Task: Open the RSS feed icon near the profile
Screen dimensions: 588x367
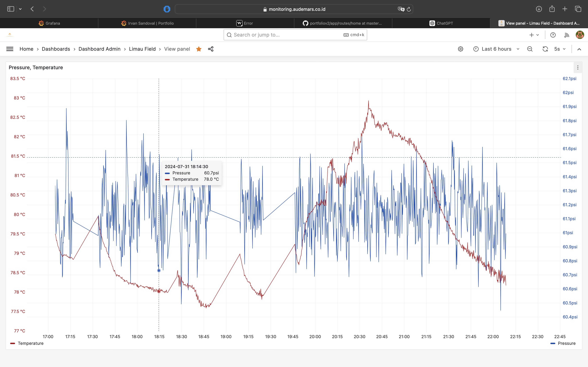Action: (566, 35)
